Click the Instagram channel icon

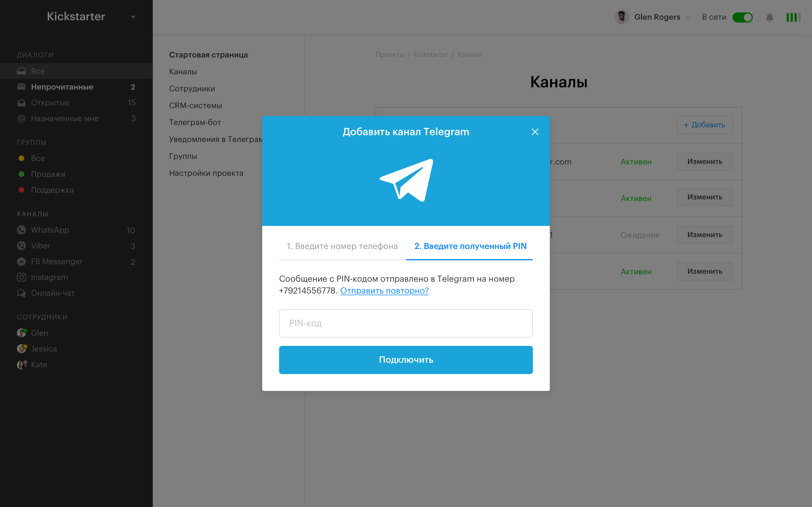(x=21, y=277)
